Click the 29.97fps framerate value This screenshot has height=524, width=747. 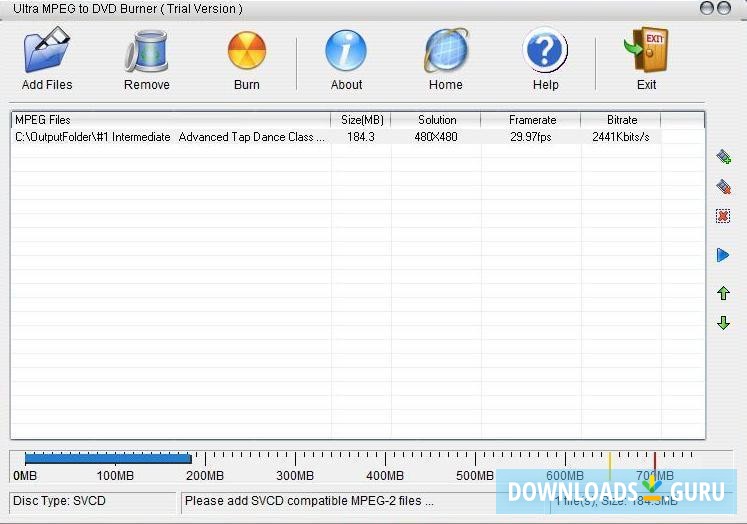pyautogui.click(x=531, y=137)
